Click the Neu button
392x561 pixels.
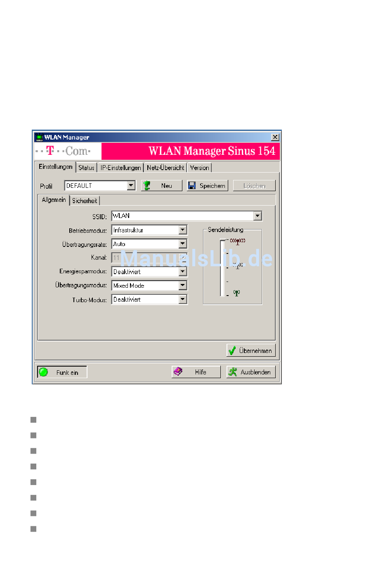click(x=162, y=186)
